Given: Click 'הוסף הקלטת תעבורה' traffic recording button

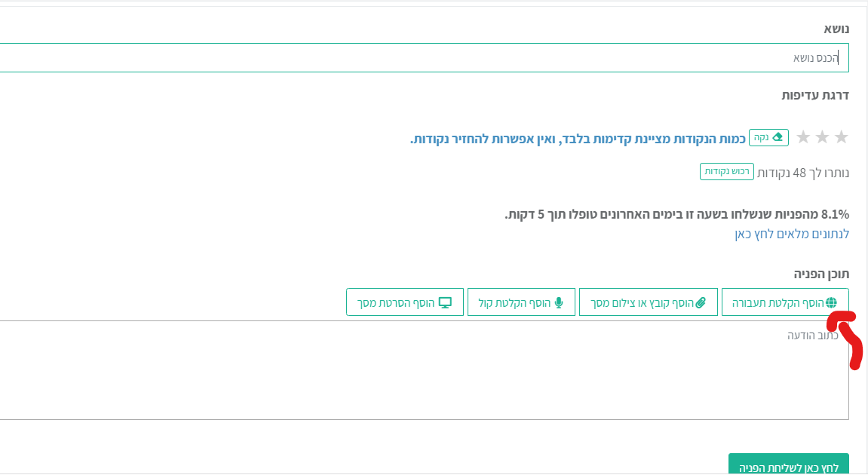Looking at the screenshot, I should pyautogui.click(x=785, y=302).
